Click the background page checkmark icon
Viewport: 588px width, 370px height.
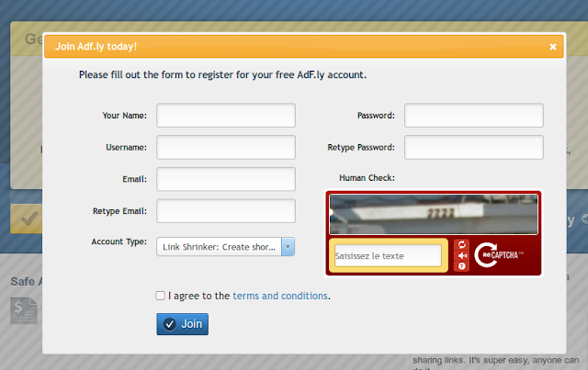tap(28, 219)
